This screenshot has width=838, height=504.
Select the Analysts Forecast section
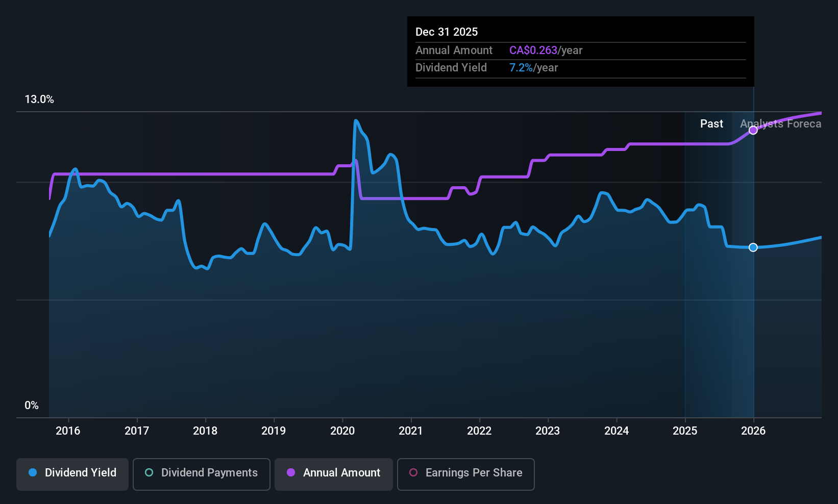pos(781,123)
